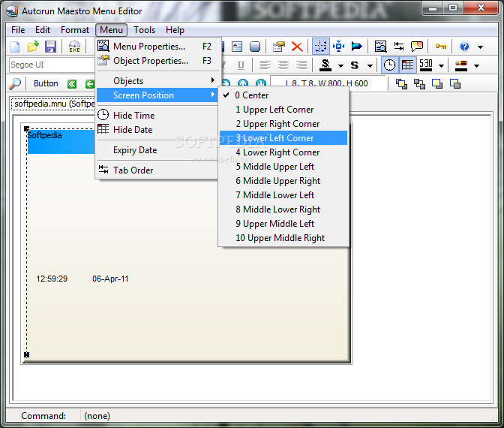Viewport: 504px width, 428px height.
Task: Add a text label object icon
Action: click(237, 47)
